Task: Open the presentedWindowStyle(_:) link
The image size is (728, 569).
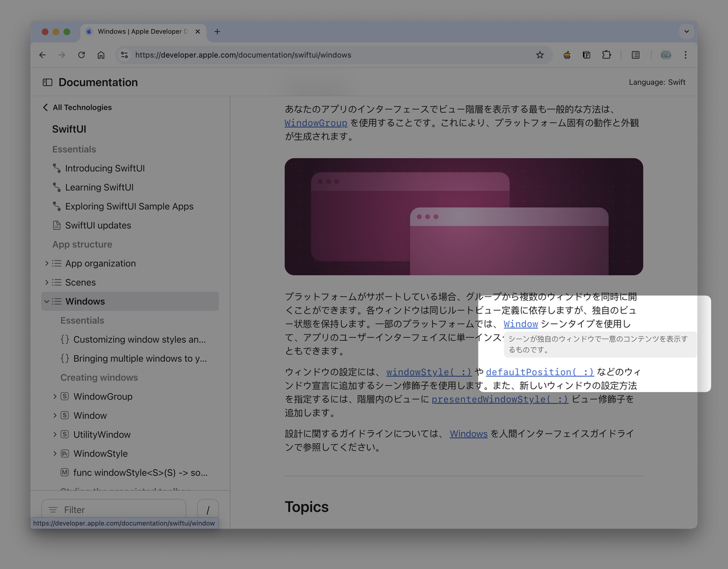Action: (x=500, y=399)
